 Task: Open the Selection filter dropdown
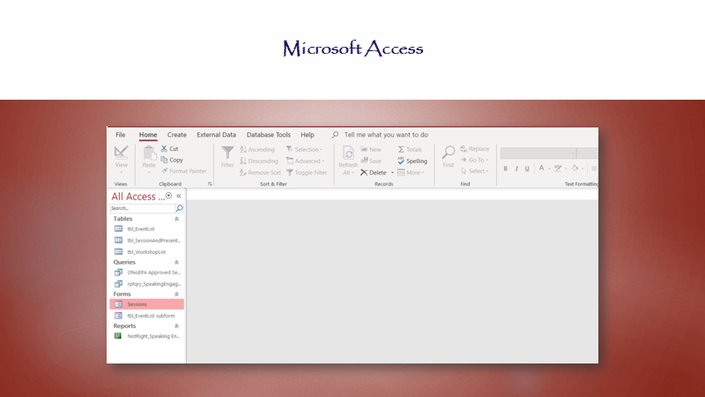305,150
